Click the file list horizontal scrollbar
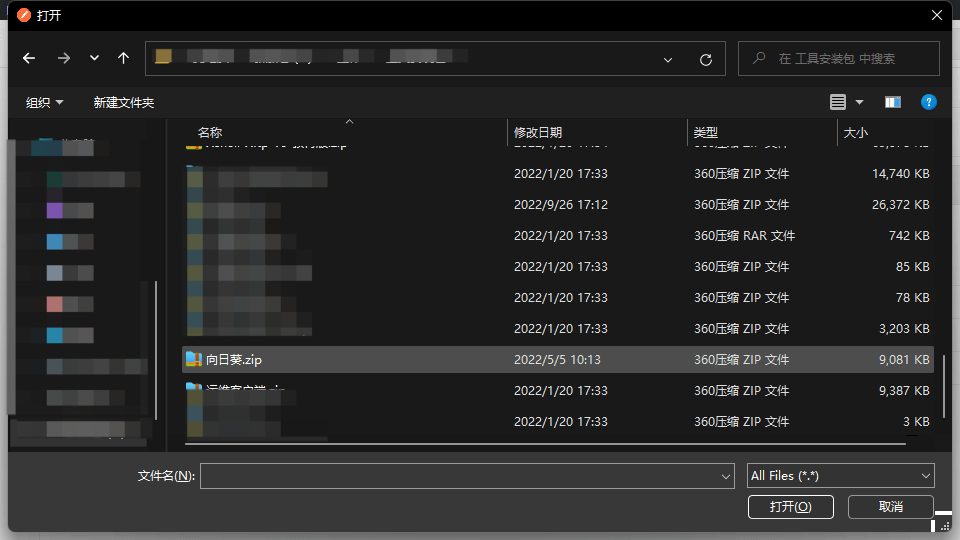The width and height of the screenshot is (960, 540). [545, 444]
